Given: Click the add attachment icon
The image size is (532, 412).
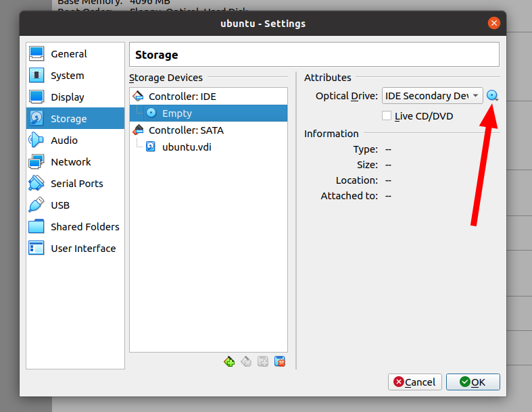Looking at the screenshot, I should [263, 361].
